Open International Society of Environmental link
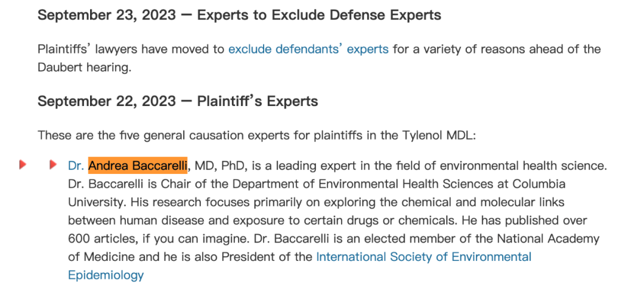This screenshot has width=644, height=286. (x=424, y=257)
